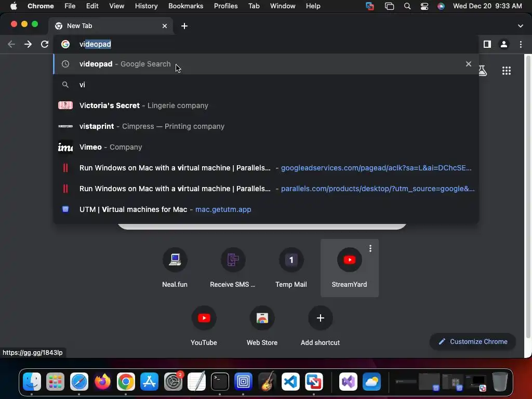
Task: Open the googleadservices Parallels suggestion
Action: tap(266, 168)
